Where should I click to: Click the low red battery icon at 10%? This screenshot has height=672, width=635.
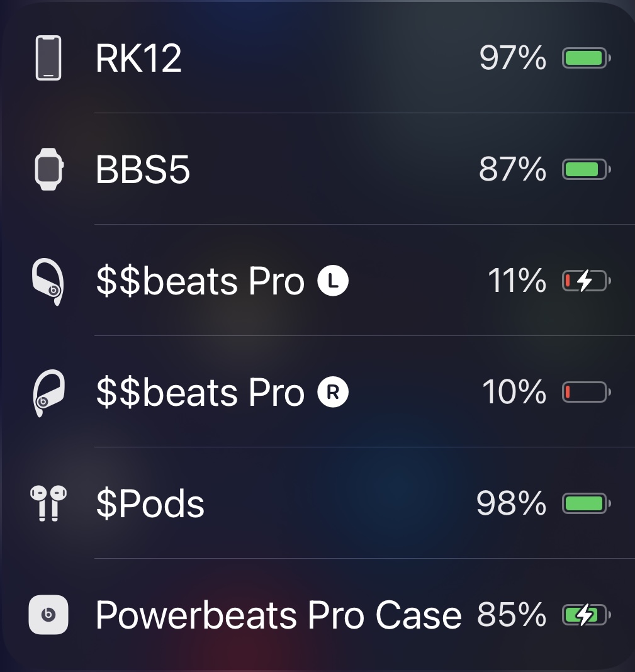[x=586, y=392]
